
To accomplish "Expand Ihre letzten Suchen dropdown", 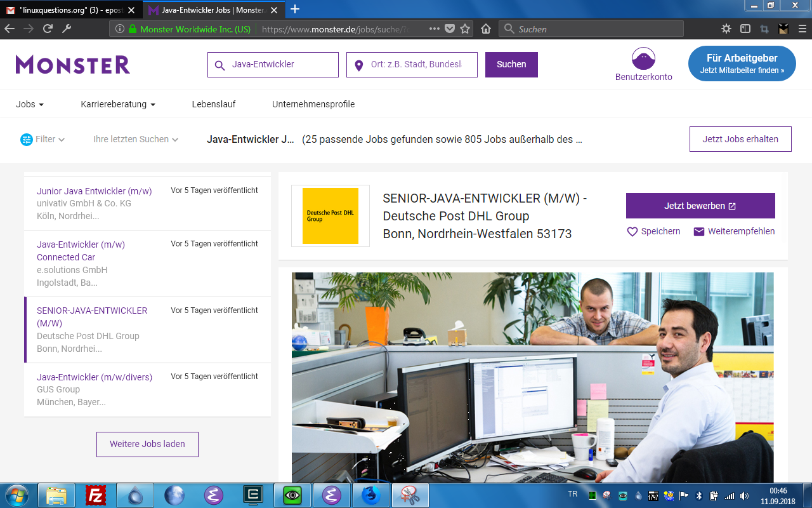I will point(136,139).
